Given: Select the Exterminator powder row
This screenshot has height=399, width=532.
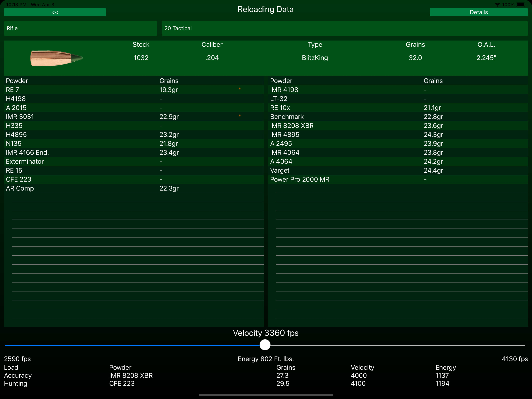Looking at the screenshot, I should (134, 162).
